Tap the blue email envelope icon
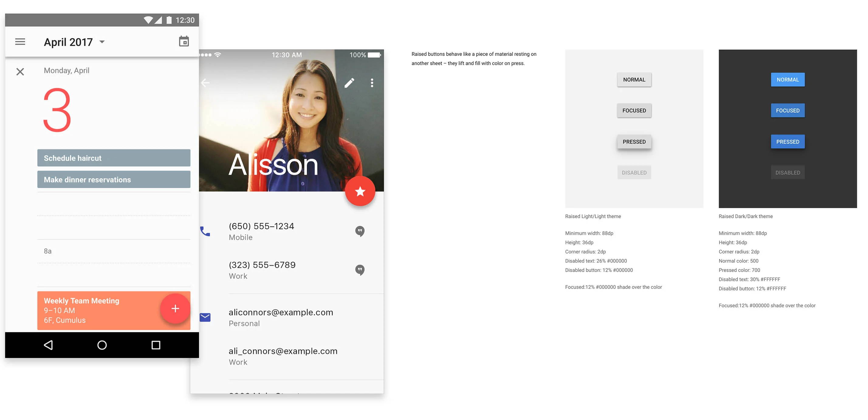Image resolution: width=868 pixels, height=420 pixels. (x=205, y=317)
